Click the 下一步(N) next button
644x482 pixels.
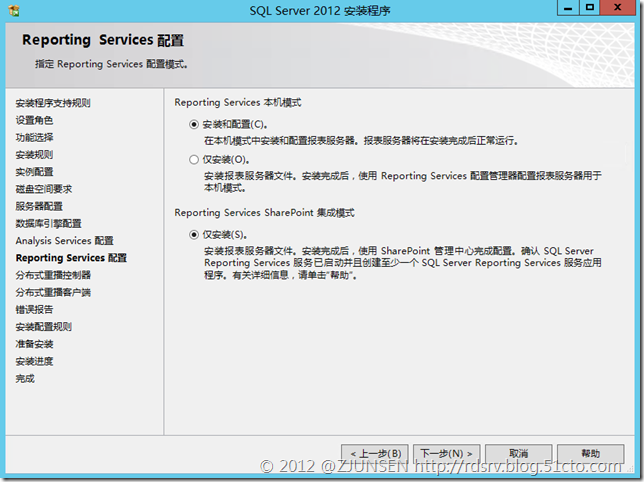click(446, 454)
